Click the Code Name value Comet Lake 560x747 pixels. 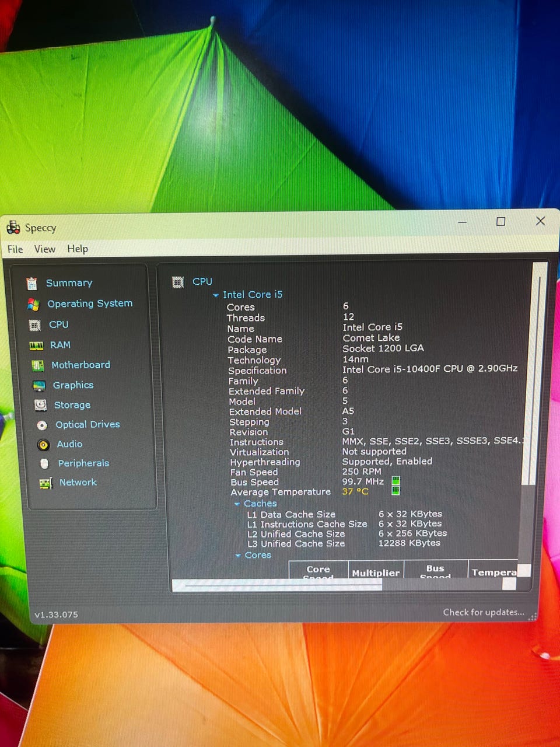[x=371, y=338]
